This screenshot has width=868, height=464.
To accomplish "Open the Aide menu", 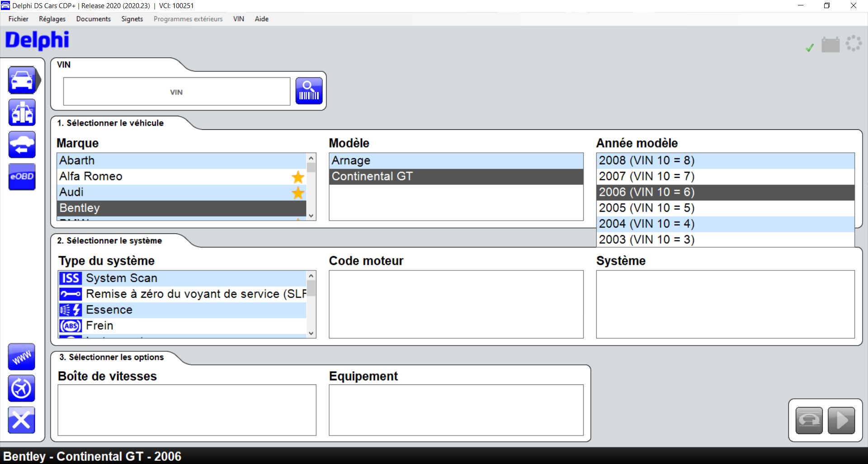I will pyautogui.click(x=262, y=19).
